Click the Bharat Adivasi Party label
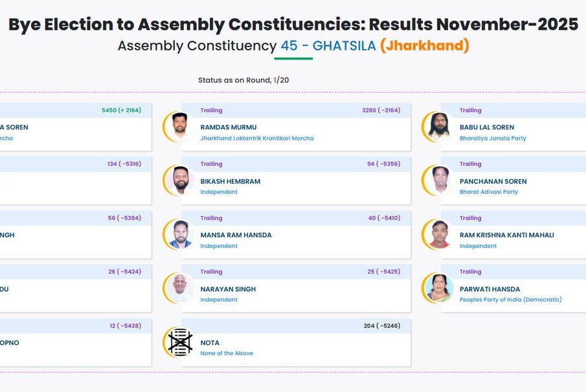The height and width of the screenshot is (392, 586). (488, 192)
